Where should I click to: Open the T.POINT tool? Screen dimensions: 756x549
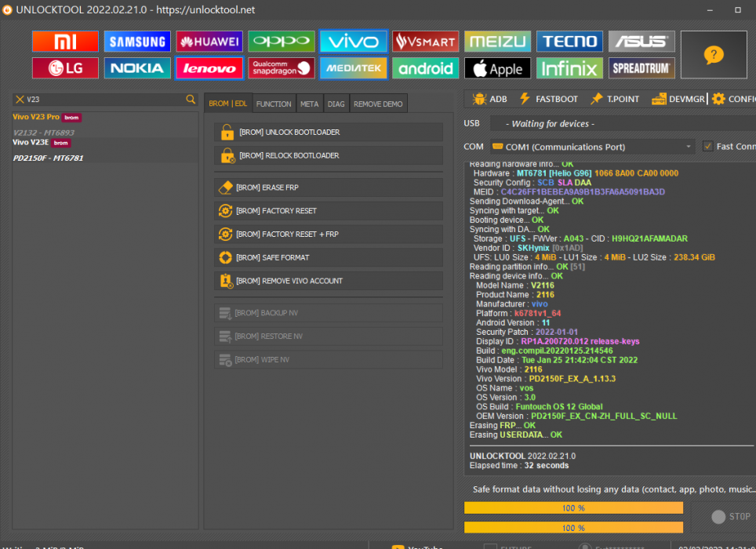(x=615, y=99)
